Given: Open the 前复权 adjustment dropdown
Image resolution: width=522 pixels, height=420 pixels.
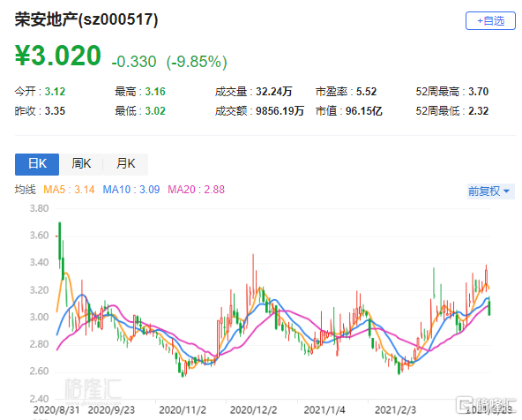Looking at the screenshot, I should (491, 191).
